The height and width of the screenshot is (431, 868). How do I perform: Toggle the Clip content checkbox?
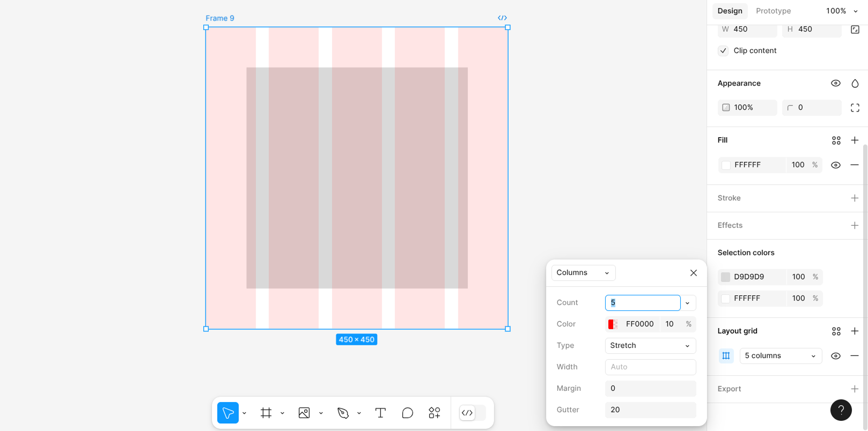723,51
